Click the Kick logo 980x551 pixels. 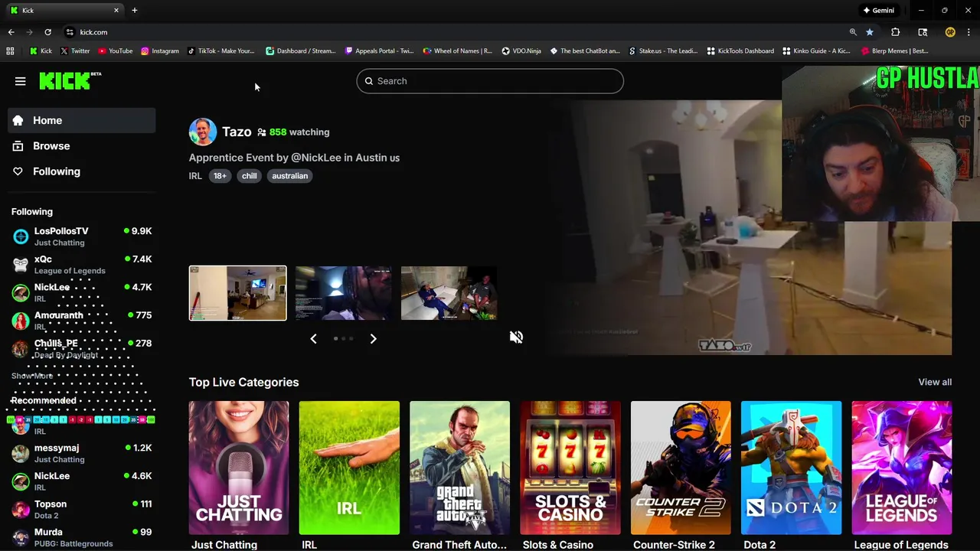70,80
